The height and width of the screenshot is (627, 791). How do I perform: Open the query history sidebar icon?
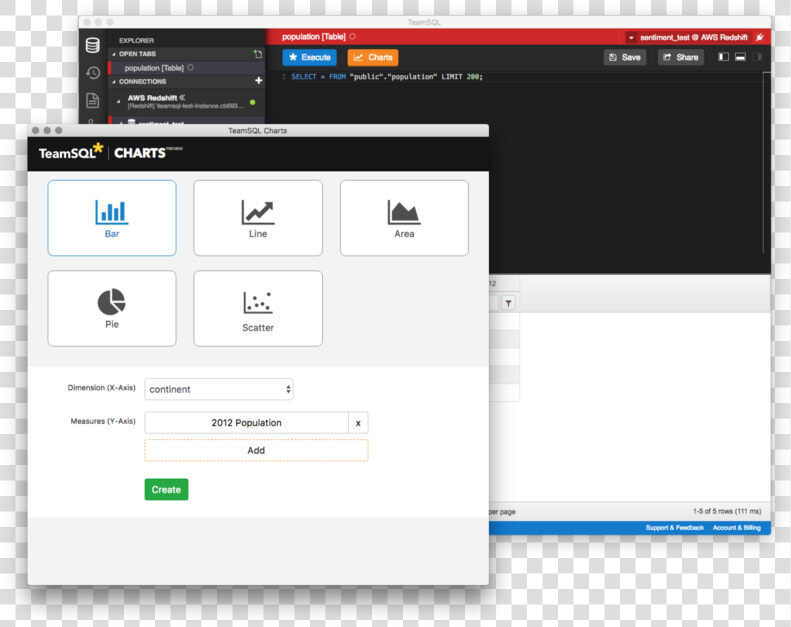coord(93,73)
